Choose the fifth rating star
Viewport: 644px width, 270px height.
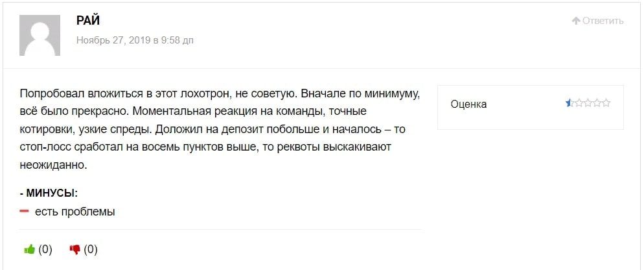[606, 103]
